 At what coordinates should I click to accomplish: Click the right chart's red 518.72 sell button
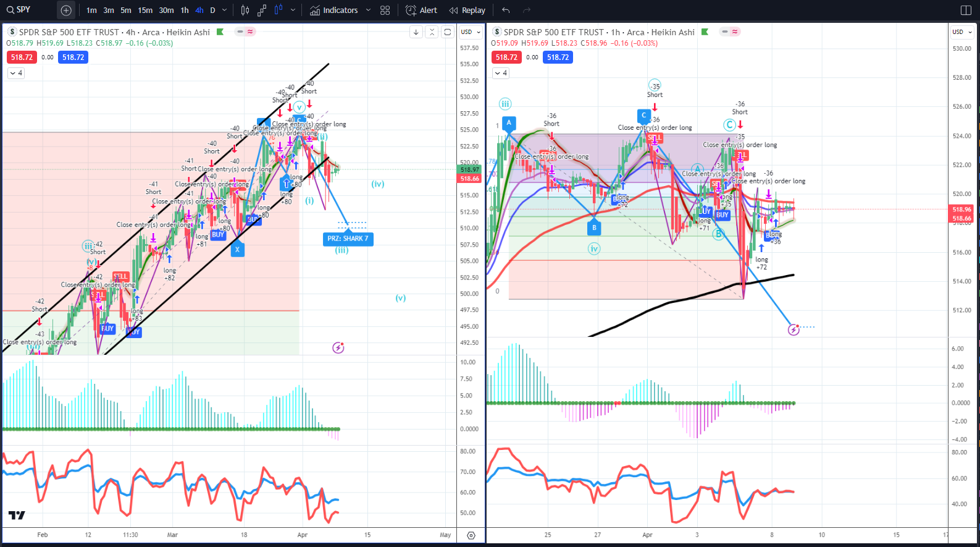[x=506, y=57]
